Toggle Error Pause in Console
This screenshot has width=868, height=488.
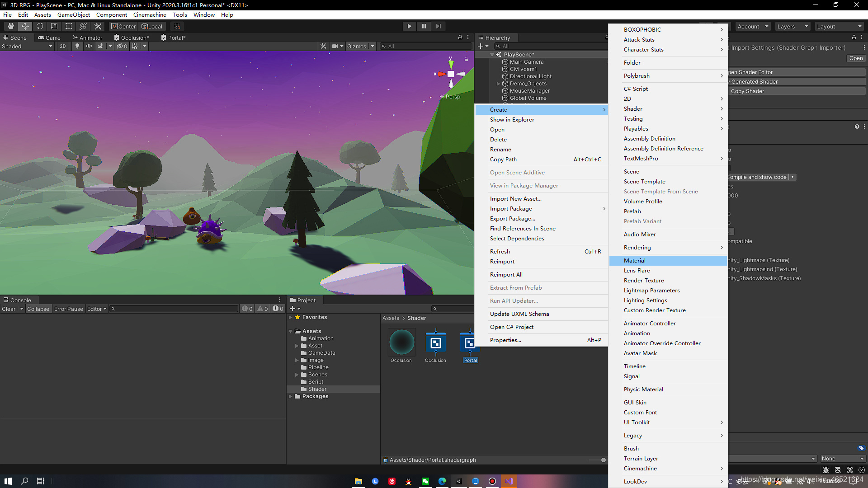(x=68, y=309)
